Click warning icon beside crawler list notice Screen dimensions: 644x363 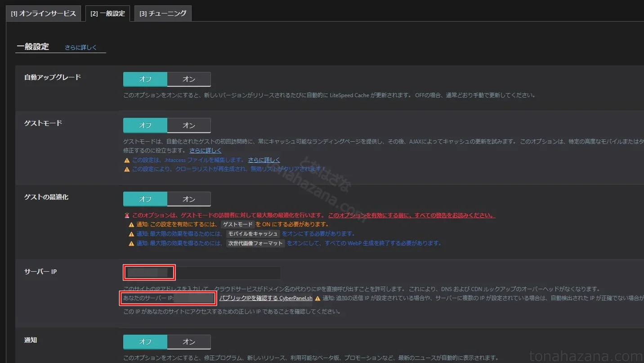[x=127, y=169]
